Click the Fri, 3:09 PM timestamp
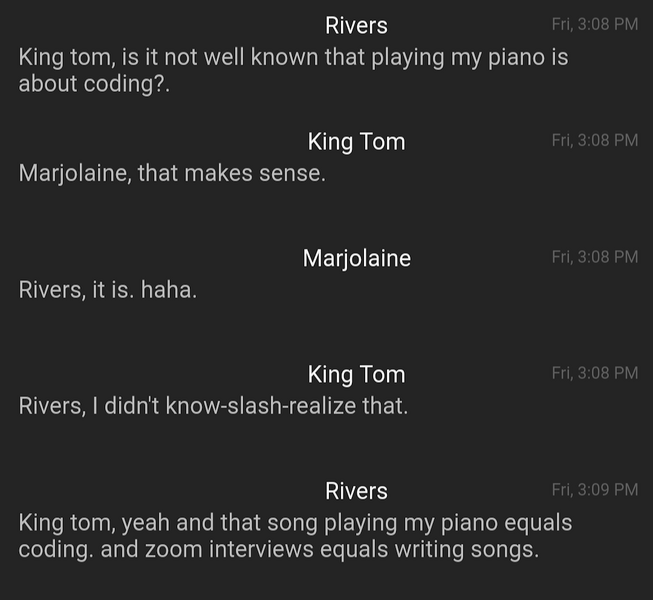 [594, 489]
